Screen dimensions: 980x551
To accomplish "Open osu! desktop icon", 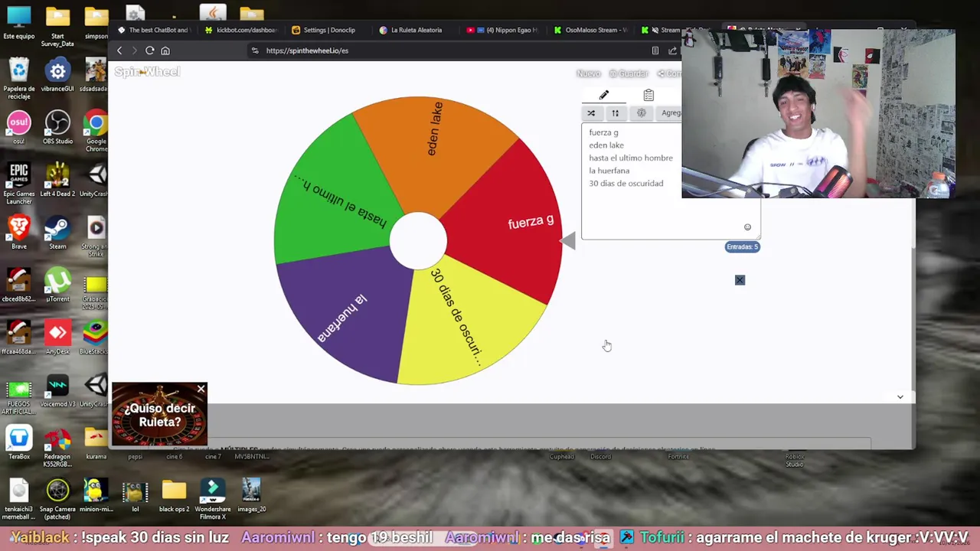I will coord(19,128).
